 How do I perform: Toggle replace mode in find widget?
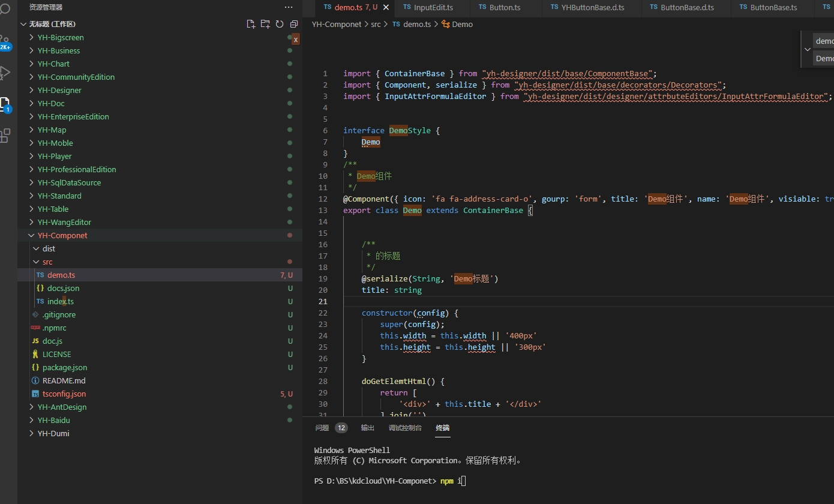point(808,50)
